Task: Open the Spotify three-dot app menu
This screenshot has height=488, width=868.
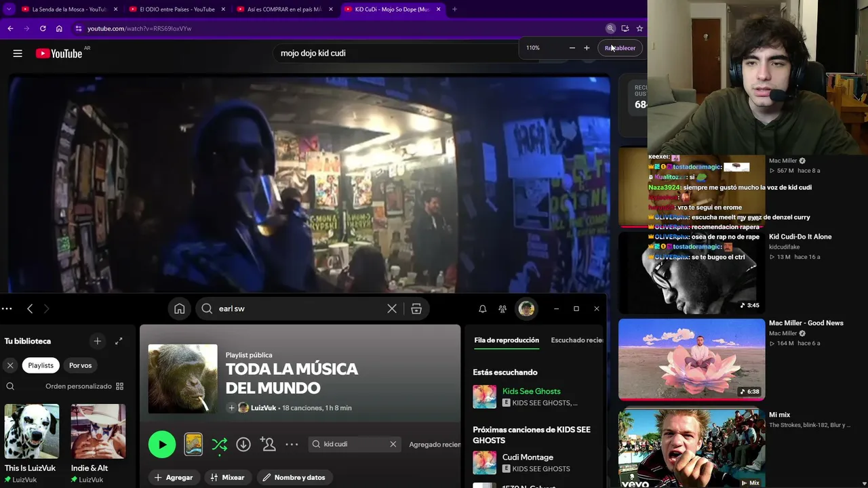Action: click(x=7, y=308)
